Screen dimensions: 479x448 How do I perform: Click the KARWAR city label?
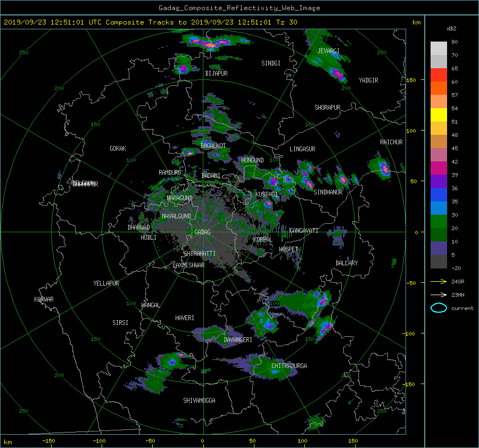coord(44,299)
